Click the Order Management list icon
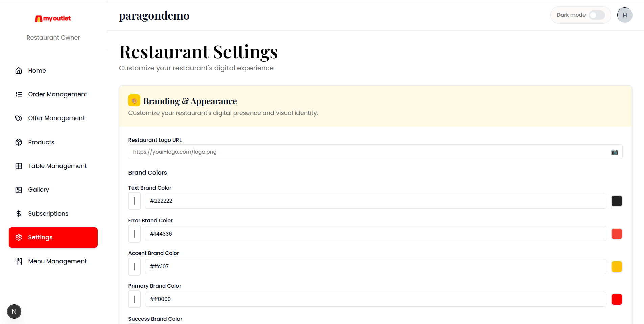 [x=19, y=94]
